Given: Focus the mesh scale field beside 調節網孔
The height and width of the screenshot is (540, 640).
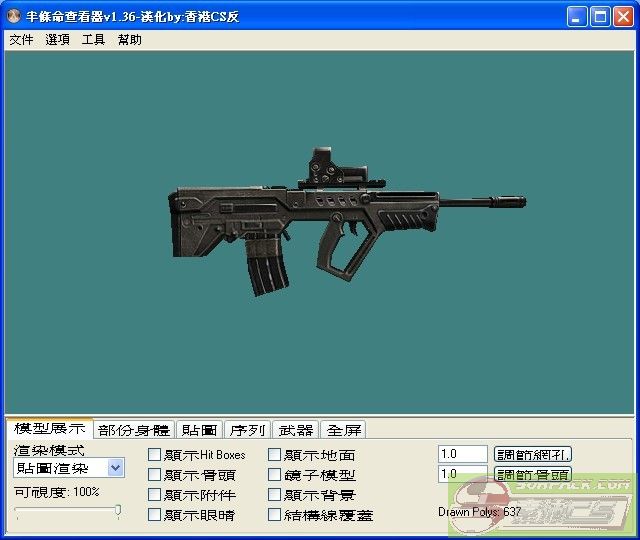Looking at the screenshot, I should point(462,454).
